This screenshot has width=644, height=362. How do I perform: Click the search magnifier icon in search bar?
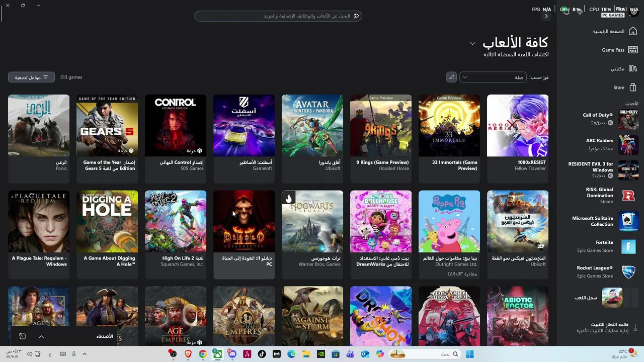point(356,16)
